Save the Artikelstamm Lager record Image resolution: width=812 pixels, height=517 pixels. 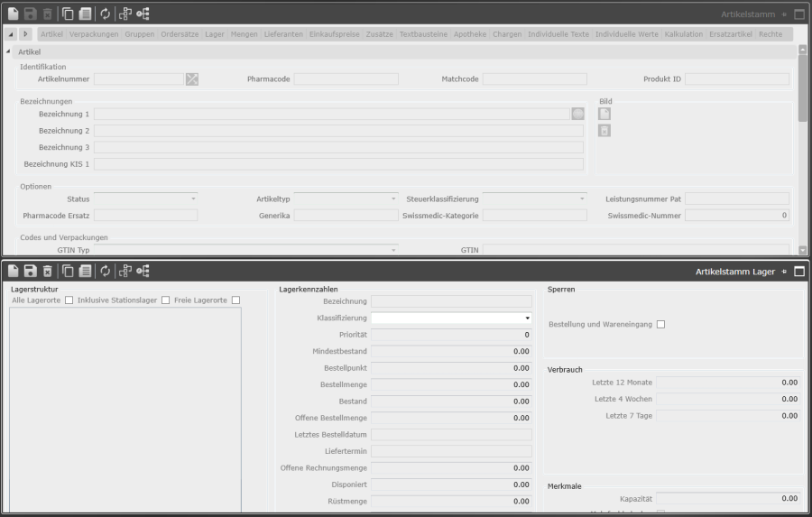[30, 271]
